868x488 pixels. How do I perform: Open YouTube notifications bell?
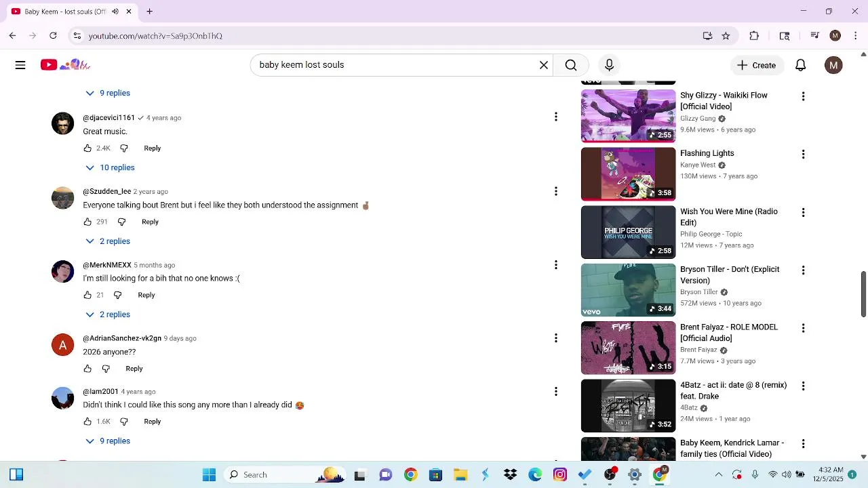click(x=801, y=65)
